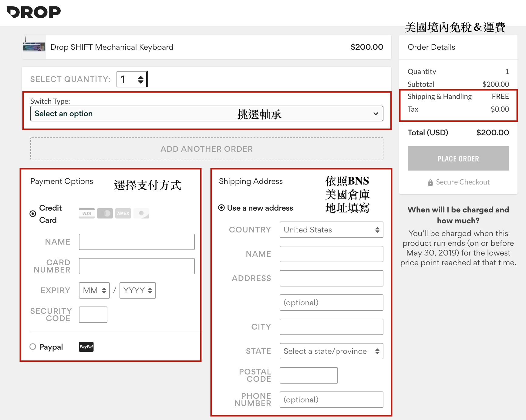
Task: Open the expiry year dropdown
Action: [137, 290]
